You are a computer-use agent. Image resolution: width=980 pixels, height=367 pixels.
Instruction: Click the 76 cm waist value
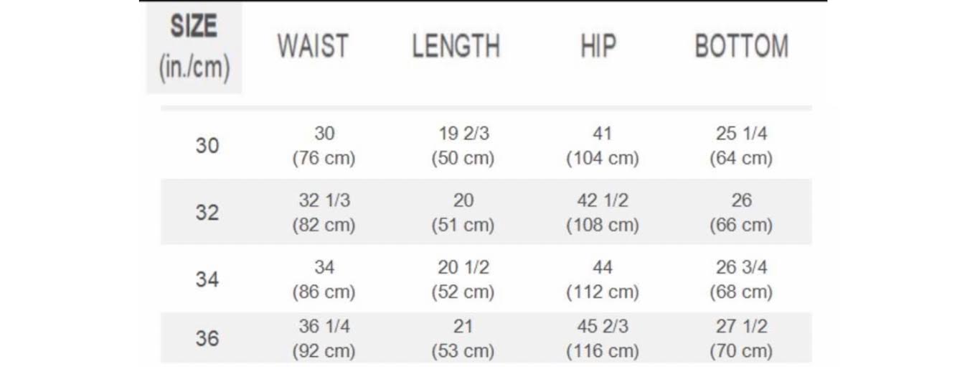coord(324,159)
